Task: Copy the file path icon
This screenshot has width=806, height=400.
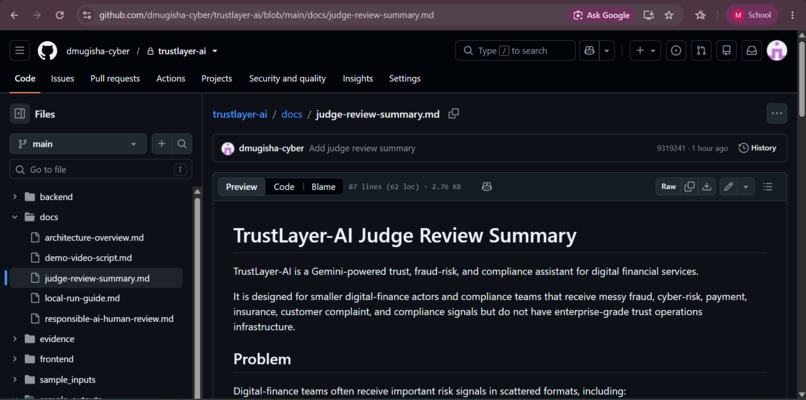Action: coord(453,114)
